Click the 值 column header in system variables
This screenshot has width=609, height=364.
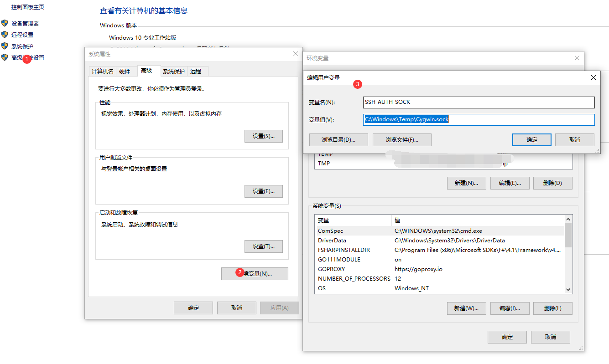click(478, 220)
